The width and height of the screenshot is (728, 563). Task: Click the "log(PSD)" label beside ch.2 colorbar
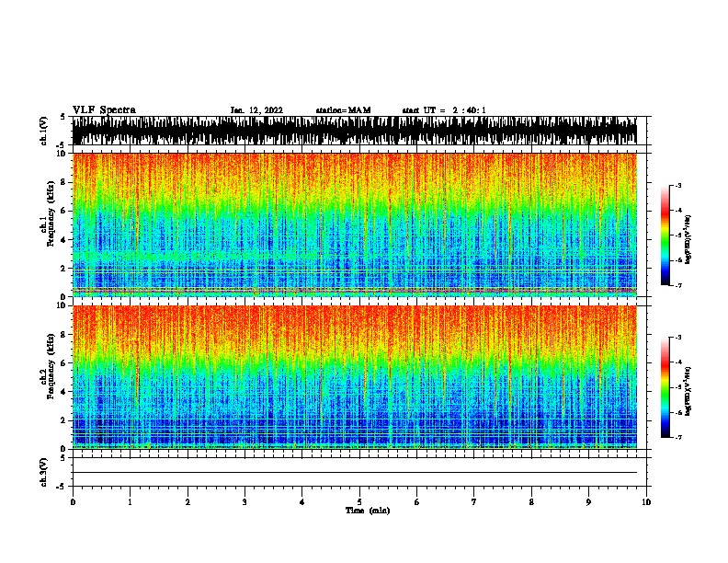pyautogui.click(x=688, y=392)
